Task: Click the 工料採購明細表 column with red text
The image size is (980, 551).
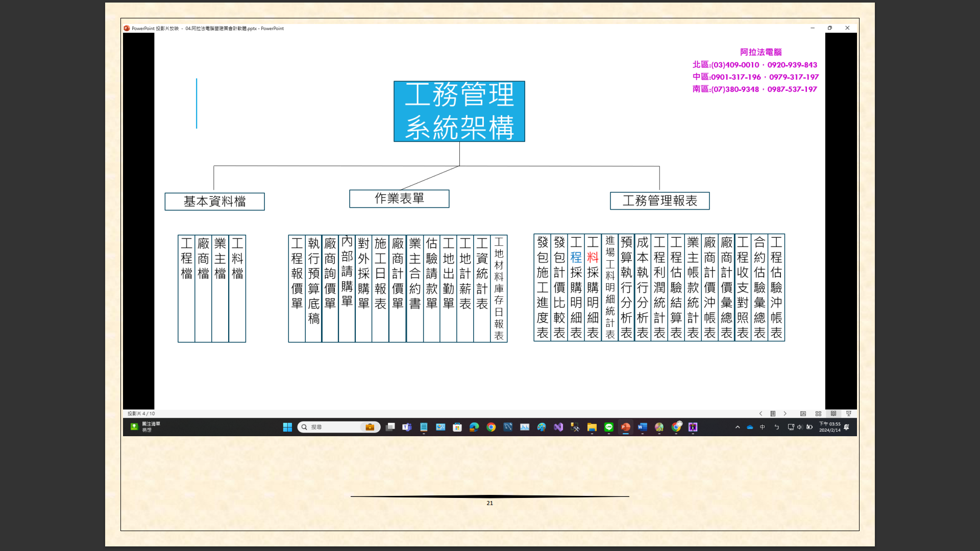Action: coord(593,288)
